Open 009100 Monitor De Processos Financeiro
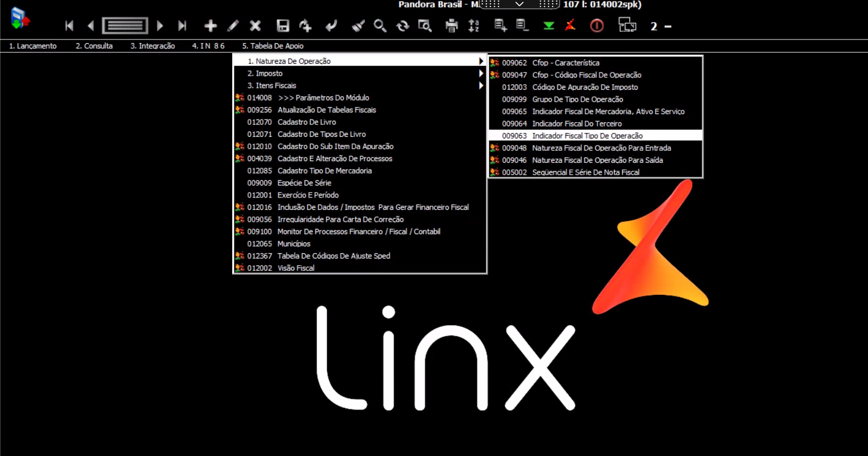This screenshot has height=456, width=868. point(360,232)
